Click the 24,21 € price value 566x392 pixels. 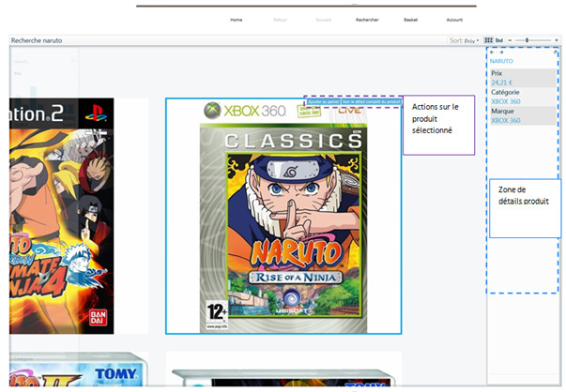pyautogui.click(x=502, y=83)
